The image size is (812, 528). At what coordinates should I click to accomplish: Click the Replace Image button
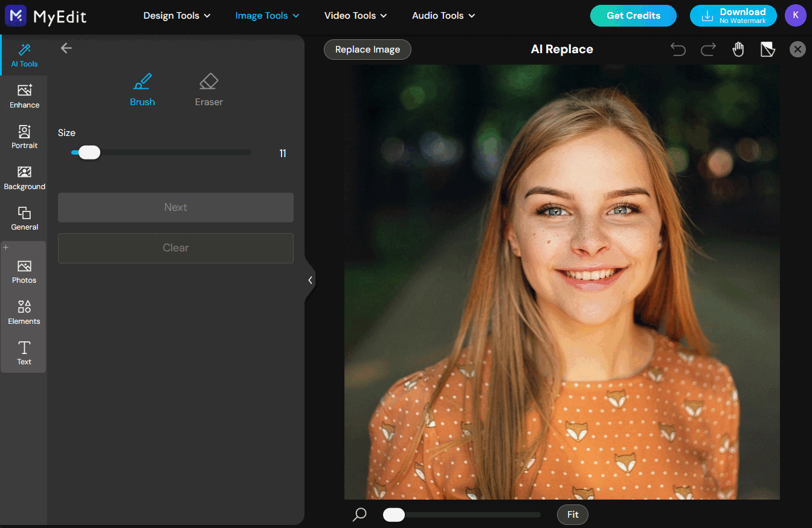[367, 50]
